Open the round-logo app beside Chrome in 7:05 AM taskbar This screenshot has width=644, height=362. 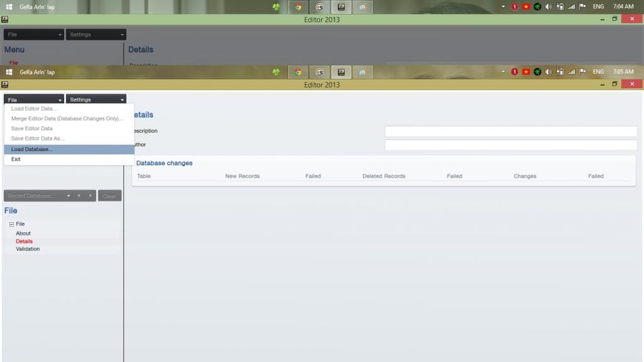pos(319,72)
